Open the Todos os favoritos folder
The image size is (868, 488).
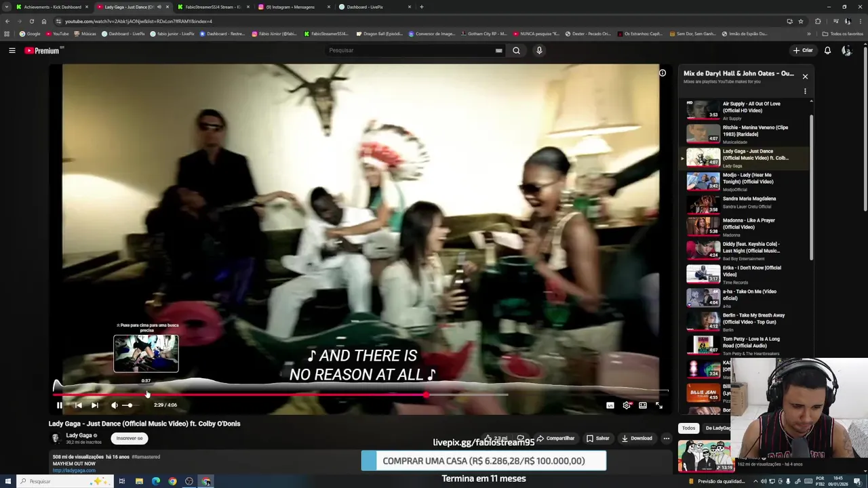coord(843,33)
